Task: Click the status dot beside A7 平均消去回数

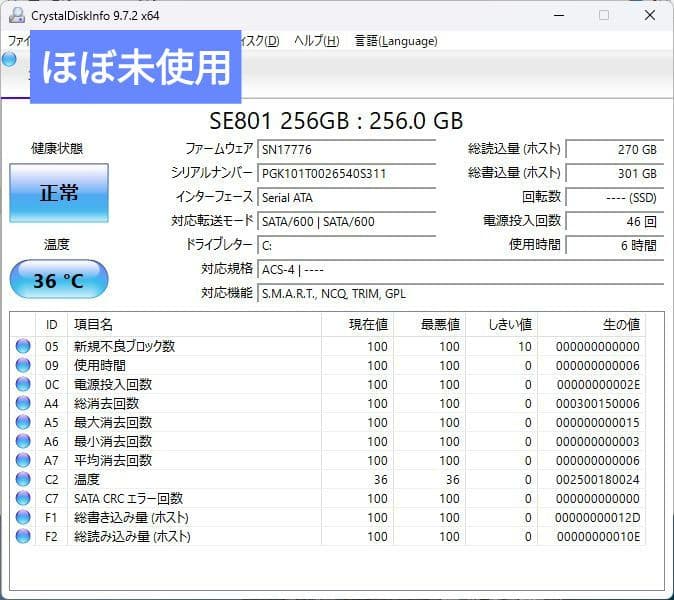Action: click(23, 460)
